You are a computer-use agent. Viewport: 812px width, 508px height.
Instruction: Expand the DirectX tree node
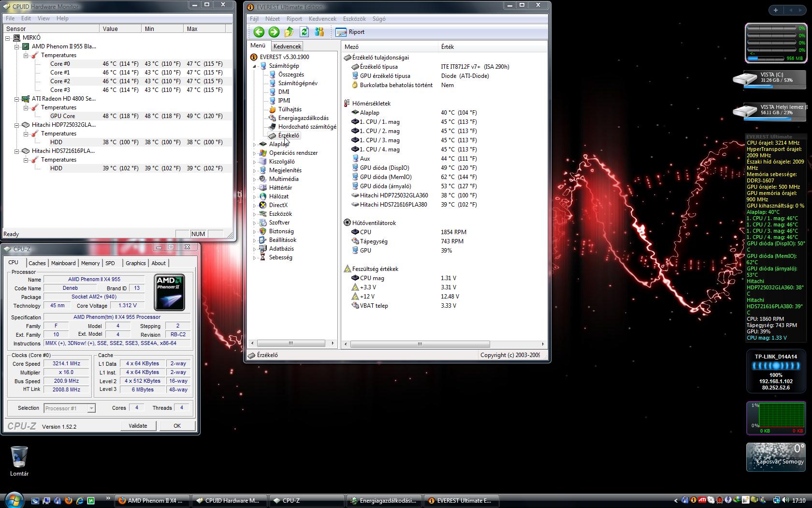254,205
